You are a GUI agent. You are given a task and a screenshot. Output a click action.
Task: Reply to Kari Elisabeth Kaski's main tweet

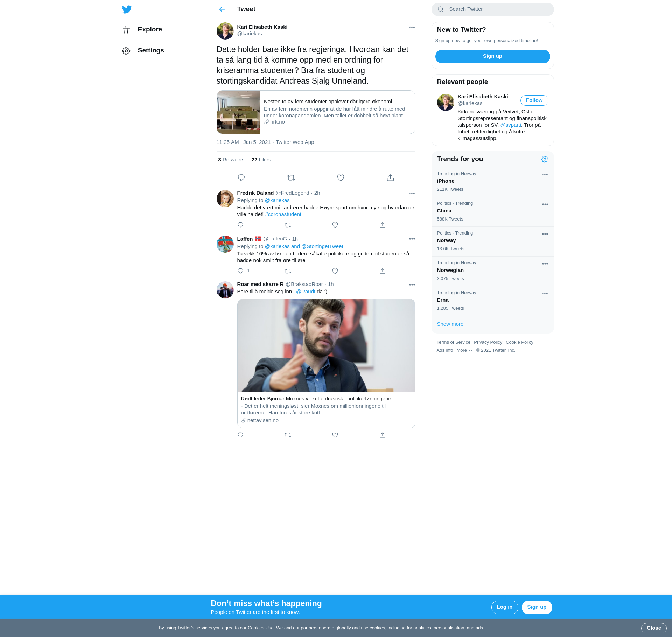pos(241,178)
